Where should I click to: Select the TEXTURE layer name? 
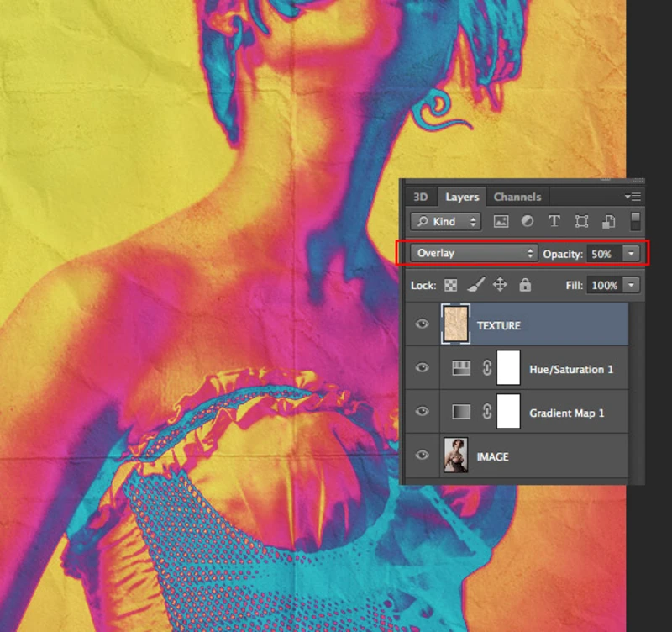tap(499, 325)
